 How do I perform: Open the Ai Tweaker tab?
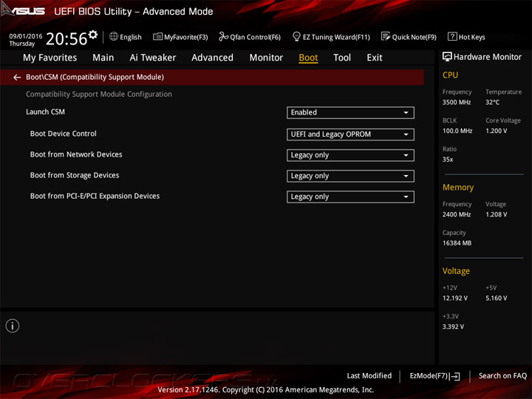[x=153, y=58]
